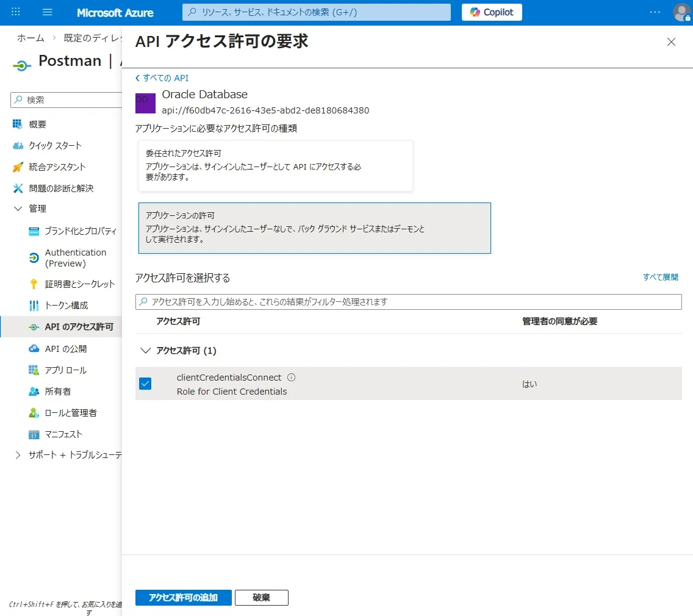Screen dimensions: 693x616
Task: Open API の公開 in the sidebar
Action: coord(65,349)
